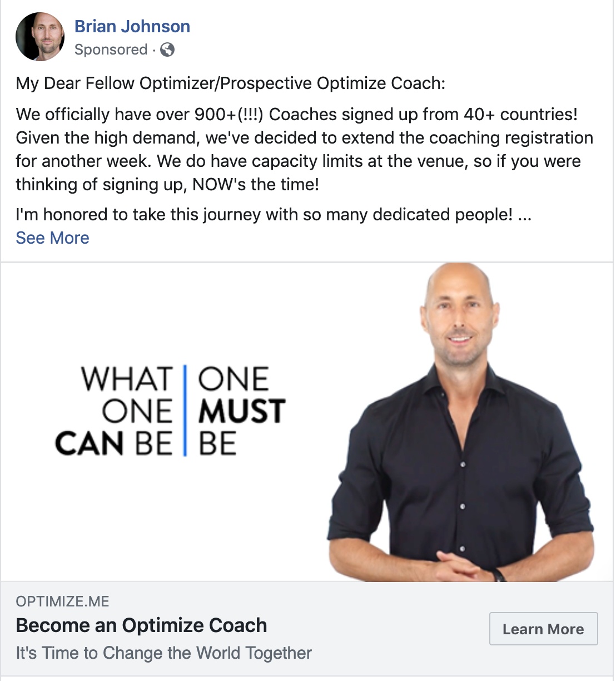Click the ONE MUST BE text

tap(241, 411)
